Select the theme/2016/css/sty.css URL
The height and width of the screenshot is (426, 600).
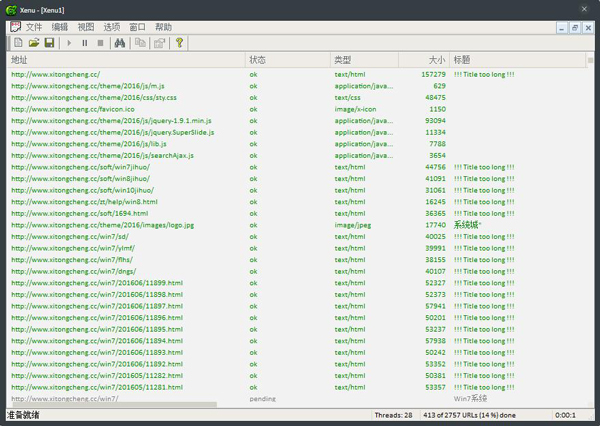(94, 98)
